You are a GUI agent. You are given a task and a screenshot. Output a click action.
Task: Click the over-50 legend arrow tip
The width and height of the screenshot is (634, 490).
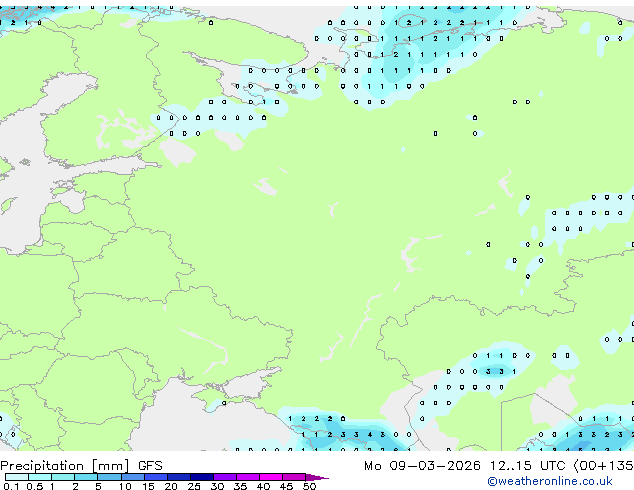(317, 477)
